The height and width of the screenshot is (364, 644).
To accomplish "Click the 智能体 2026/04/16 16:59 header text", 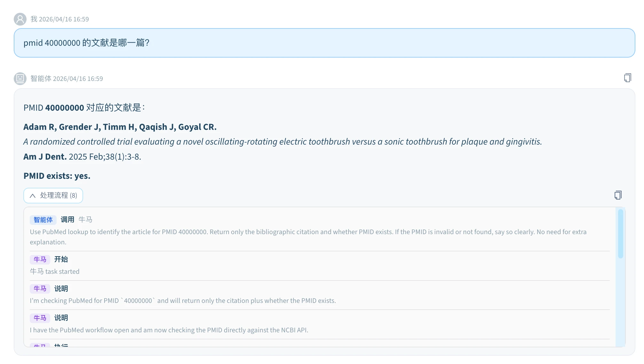I will click(x=67, y=79).
